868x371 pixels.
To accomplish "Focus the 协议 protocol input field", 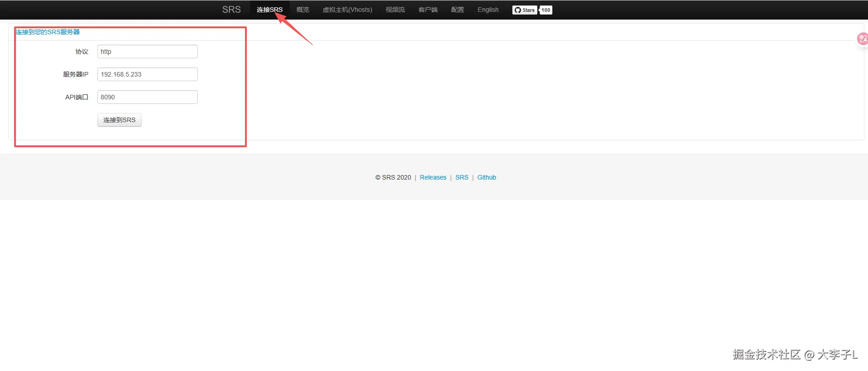I will tap(148, 52).
